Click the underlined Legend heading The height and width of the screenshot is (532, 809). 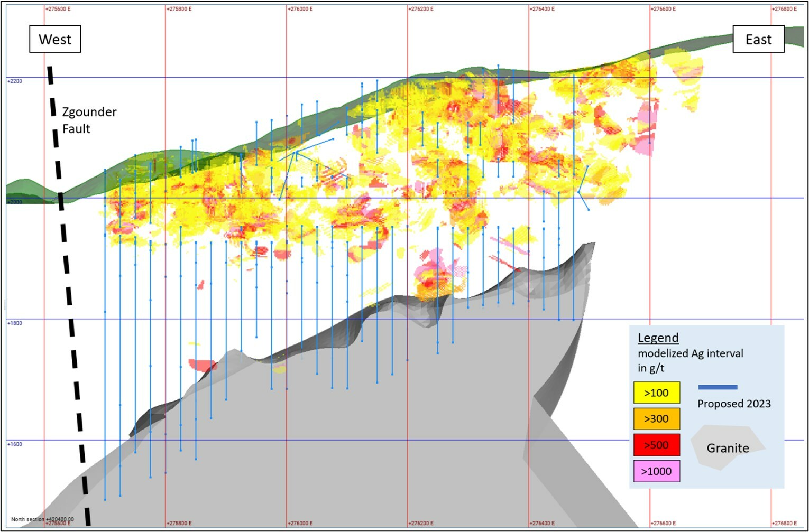(x=658, y=338)
